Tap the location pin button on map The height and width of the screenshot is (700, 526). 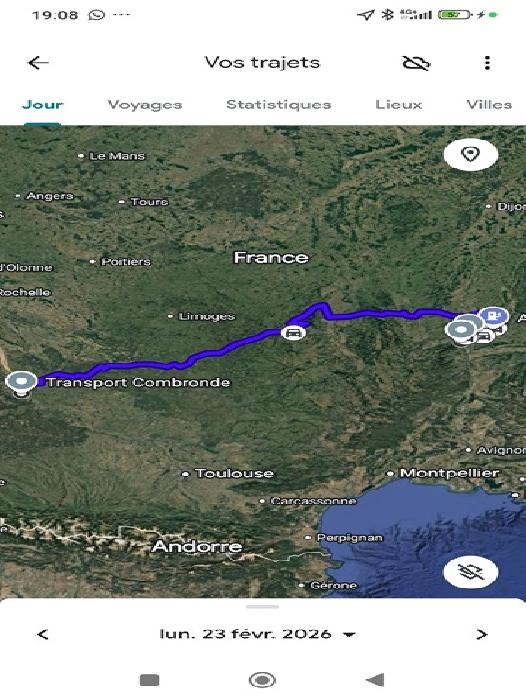[x=471, y=154]
